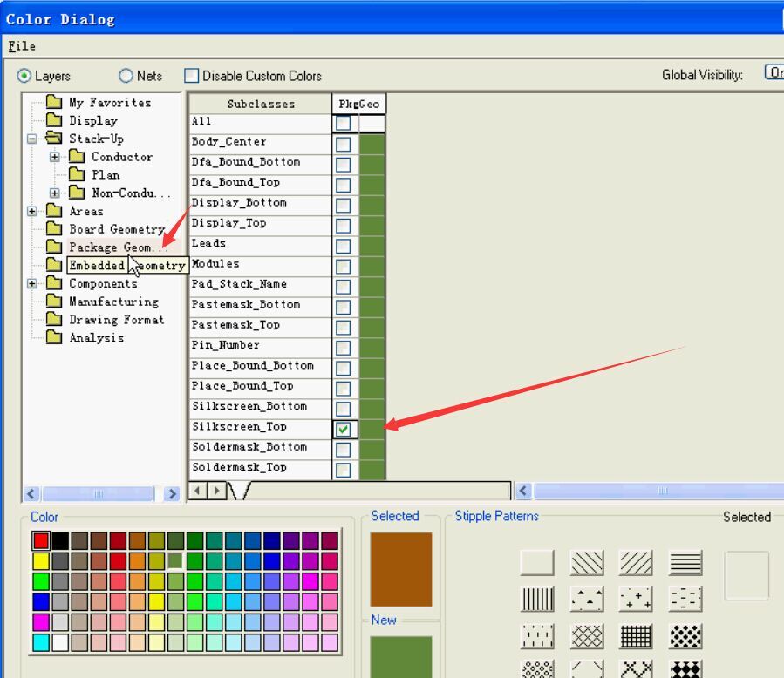Screen dimensions: 784x678
Task: Select the triangles stipple pattern
Action: 587,599
